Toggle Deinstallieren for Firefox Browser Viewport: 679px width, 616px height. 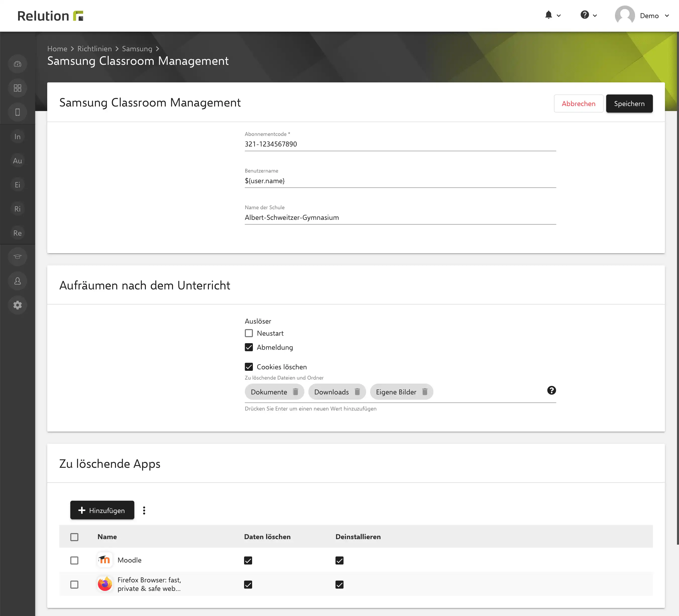(339, 585)
